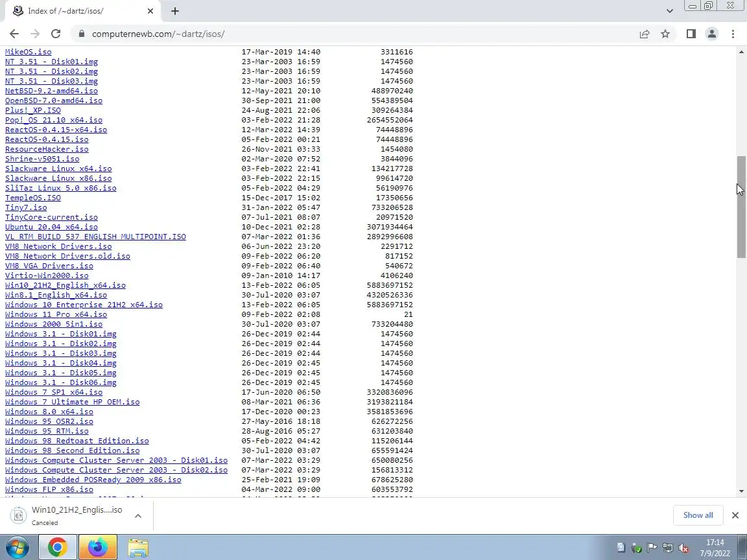Download NetBSD-9.2-amd64.iso
747x560 pixels.
[51, 91]
